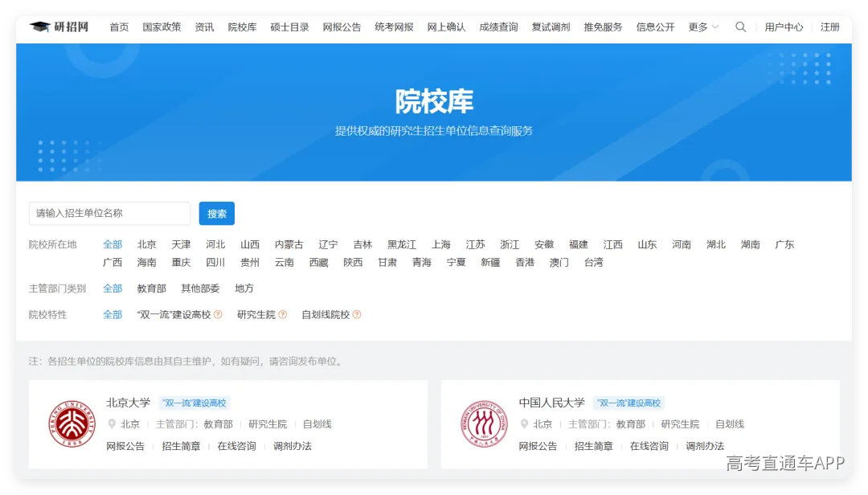Click the 注册 link
The width and height of the screenshot is (868, 495).
pyautogui.click(x=829, y=27)
